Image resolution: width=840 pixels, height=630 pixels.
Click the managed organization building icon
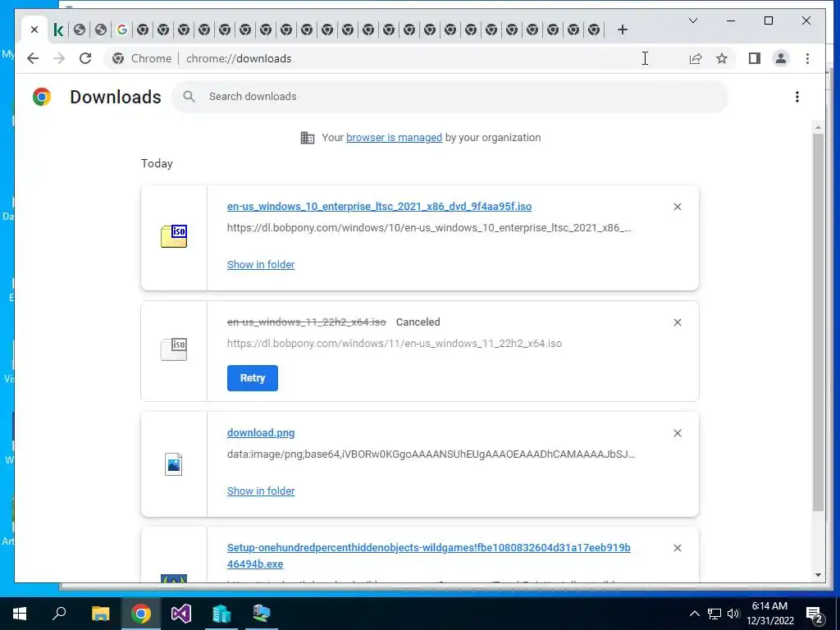click(307, 138)
